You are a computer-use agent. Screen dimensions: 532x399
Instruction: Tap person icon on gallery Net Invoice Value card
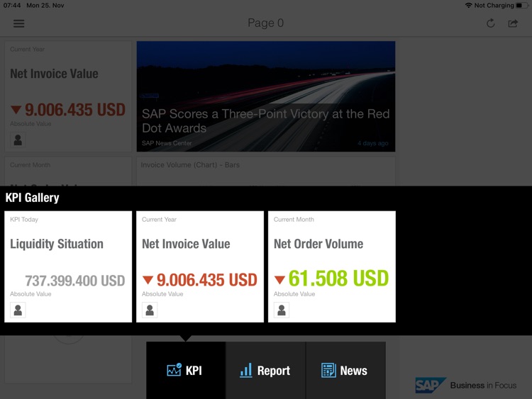coord(150,310)
